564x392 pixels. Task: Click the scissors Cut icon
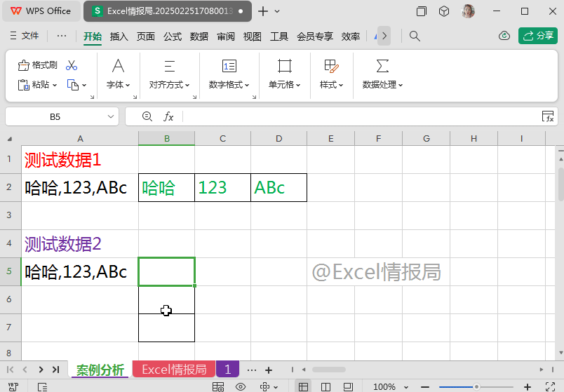pyautogui.click(x=72, y=65)
